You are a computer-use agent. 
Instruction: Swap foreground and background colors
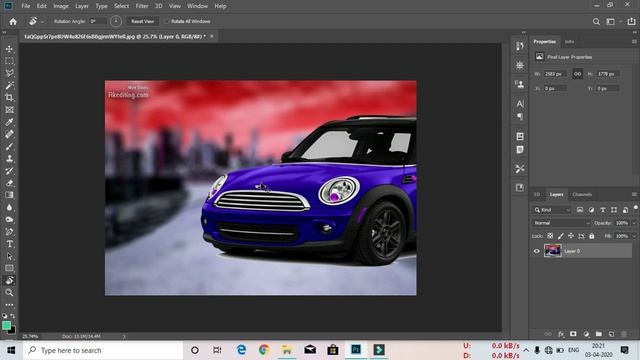tap(13, 316)
